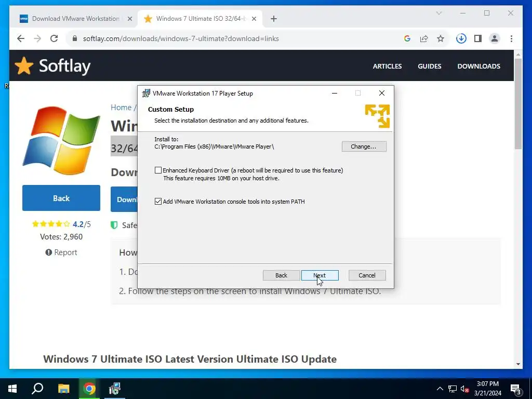The height and width of the screenshot is (399, 532).
Task: Click the Report link
Action: [x=61, y=252]
